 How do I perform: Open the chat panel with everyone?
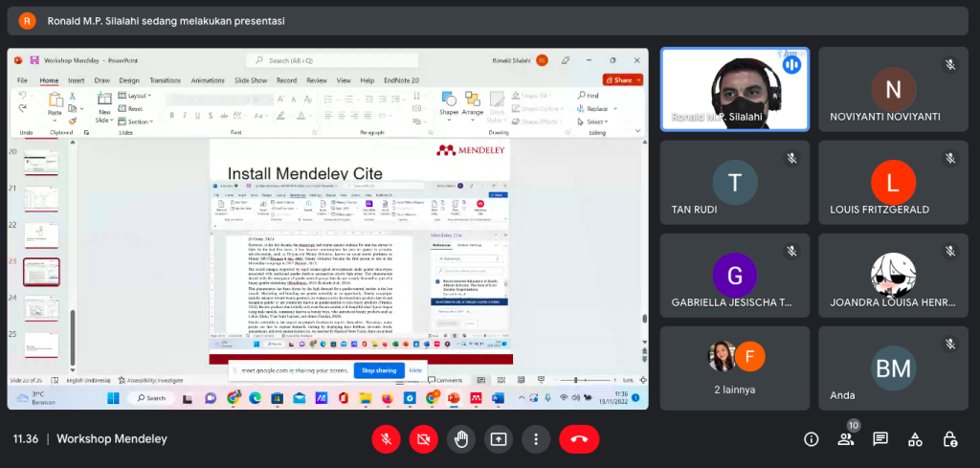pos(880,439)
